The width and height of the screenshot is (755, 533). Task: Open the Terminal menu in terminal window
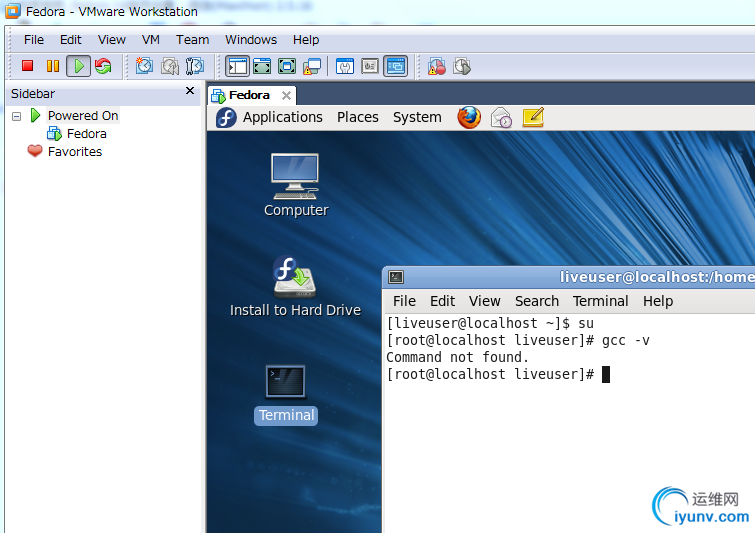(x=600, y=301)
